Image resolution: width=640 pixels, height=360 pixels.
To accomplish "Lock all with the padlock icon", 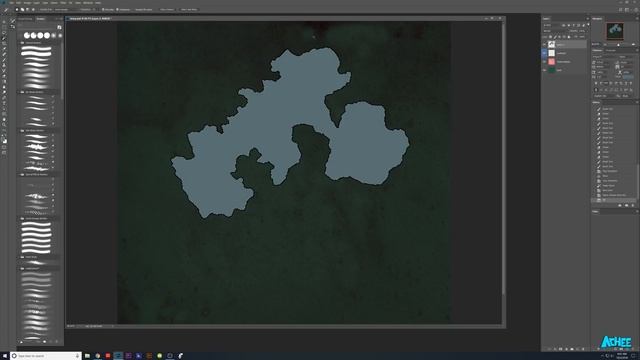I will point(569,36).
